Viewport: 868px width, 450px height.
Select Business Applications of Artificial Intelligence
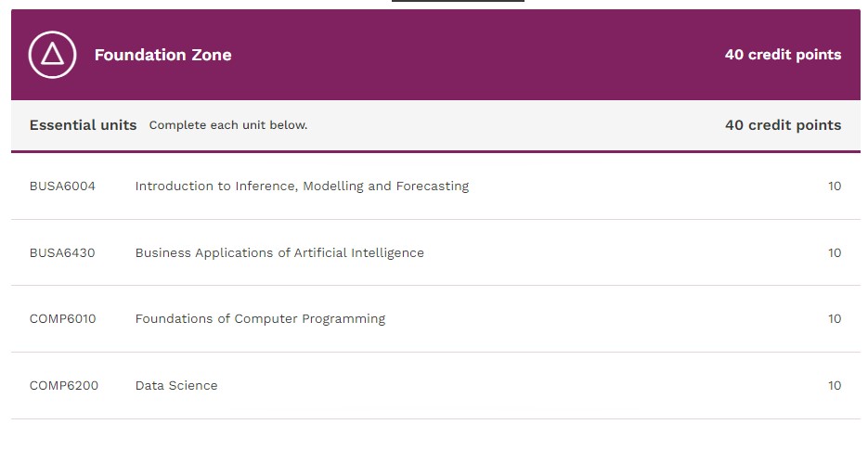[x=279, y=253]
